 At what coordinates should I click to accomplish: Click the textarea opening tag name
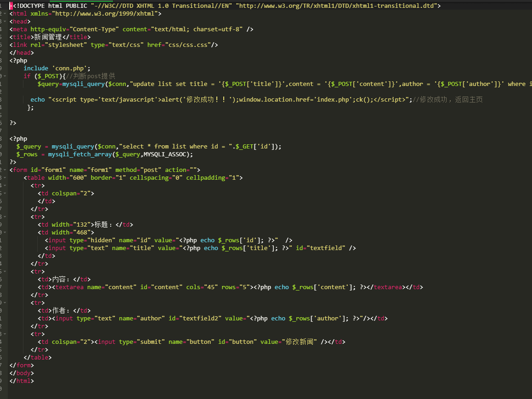click(69, 287)
